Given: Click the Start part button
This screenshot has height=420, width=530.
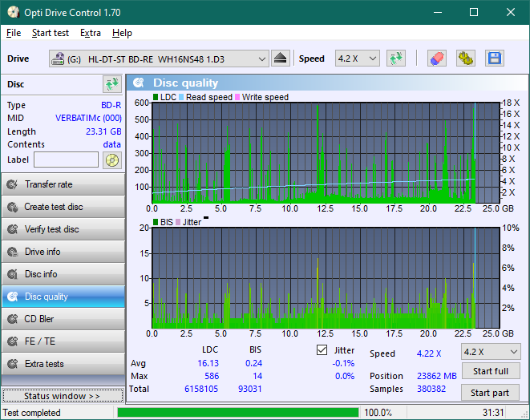Looking at the screenshot, I should pos(489,393).
